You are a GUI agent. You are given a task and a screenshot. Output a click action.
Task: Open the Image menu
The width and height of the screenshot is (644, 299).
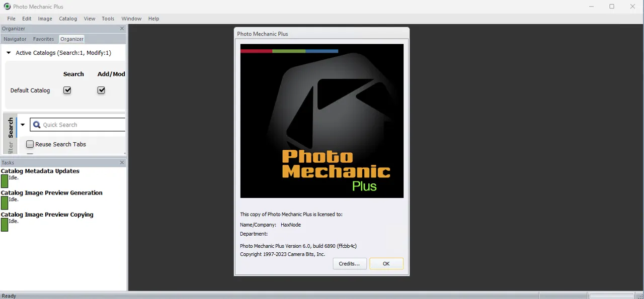tap(45, 19)
